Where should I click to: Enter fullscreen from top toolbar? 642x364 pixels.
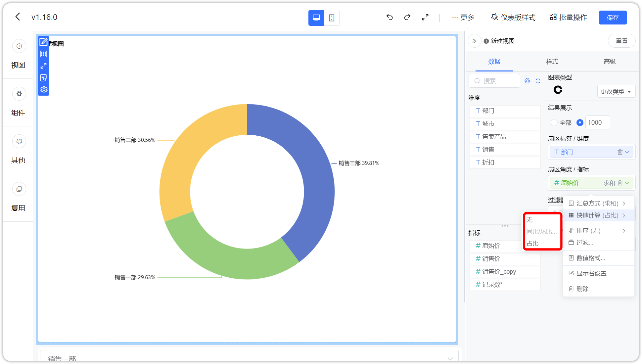425,17
